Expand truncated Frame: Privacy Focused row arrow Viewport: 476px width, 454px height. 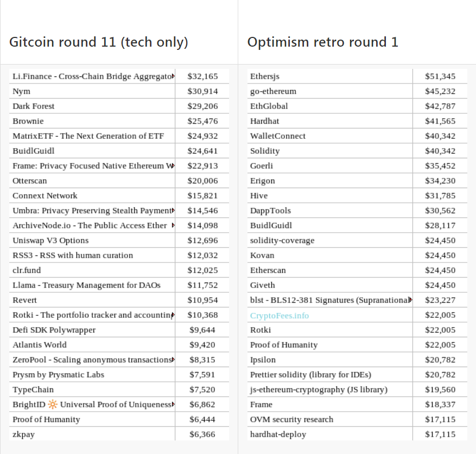click(x=173, y=165)
